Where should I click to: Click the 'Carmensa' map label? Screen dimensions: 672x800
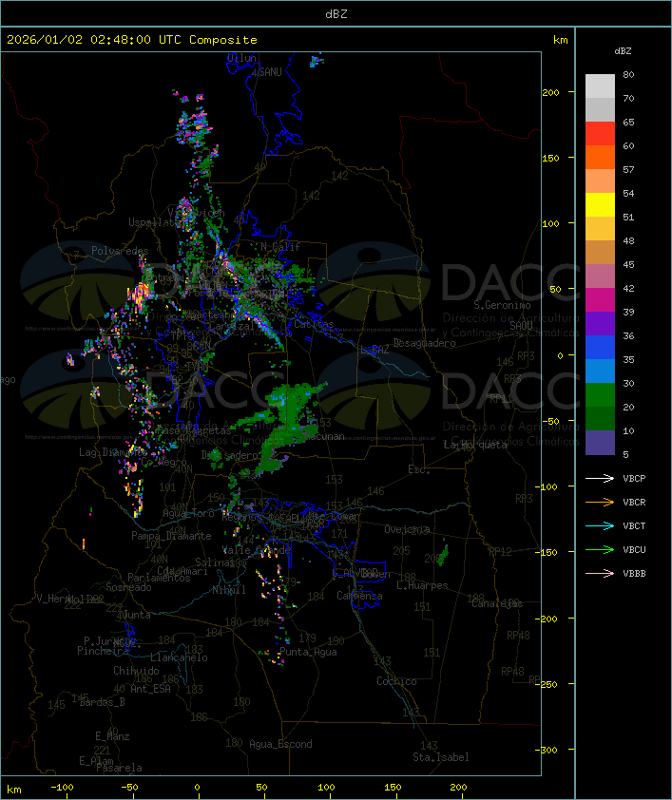(x=359, y=596)
